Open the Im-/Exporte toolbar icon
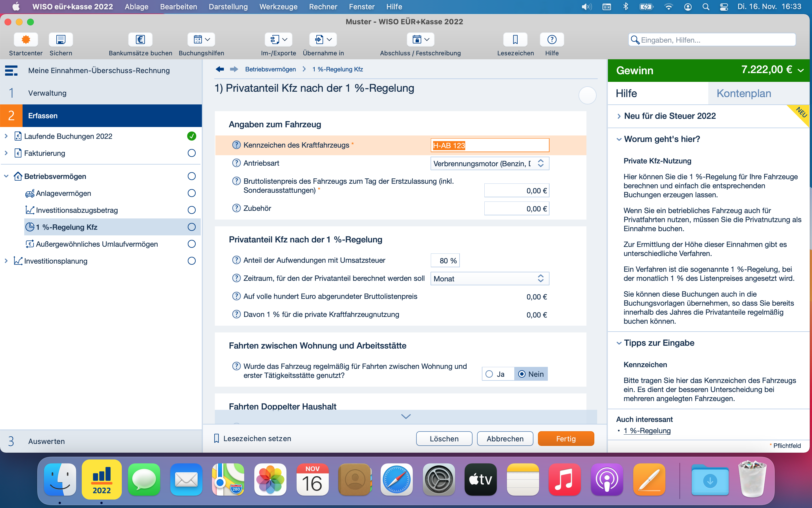The width and height of the screenshot is (812, 508). (279, 40)
